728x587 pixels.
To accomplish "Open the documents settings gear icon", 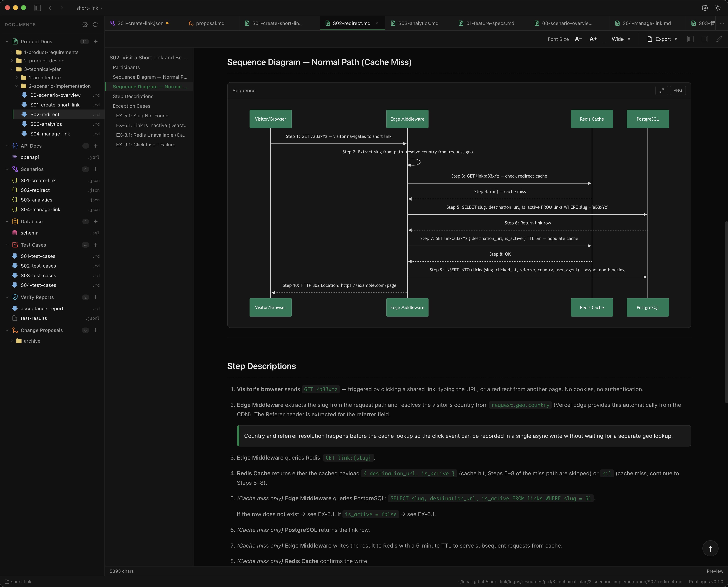I will click(x=85, y=24).
